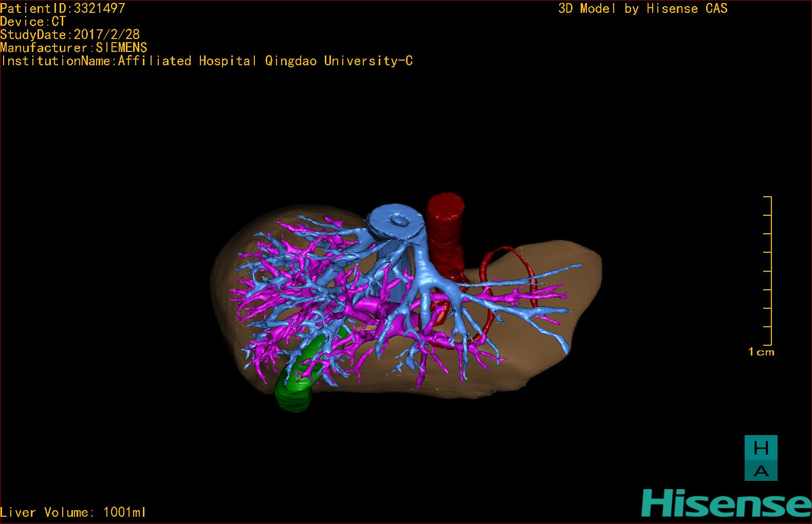Click the StudyDate:2017/2/28 text
The width and height of the screenshot is (812, 524).
(70, 34)
